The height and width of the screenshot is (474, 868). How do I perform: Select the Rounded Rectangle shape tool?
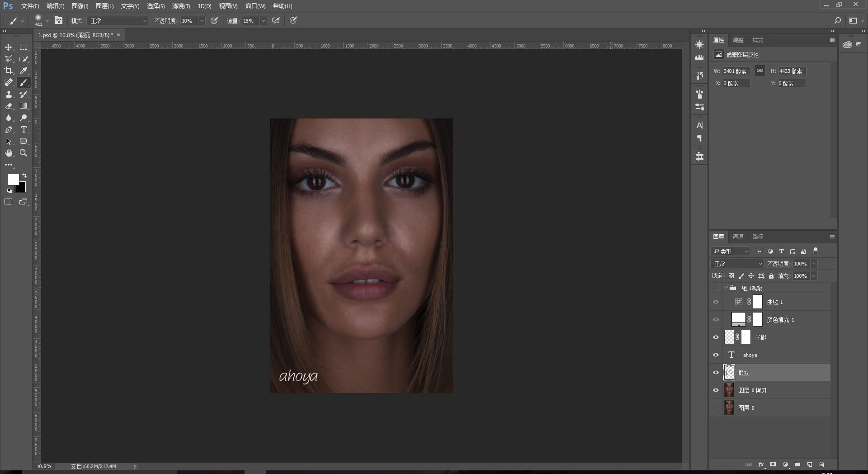24,141
